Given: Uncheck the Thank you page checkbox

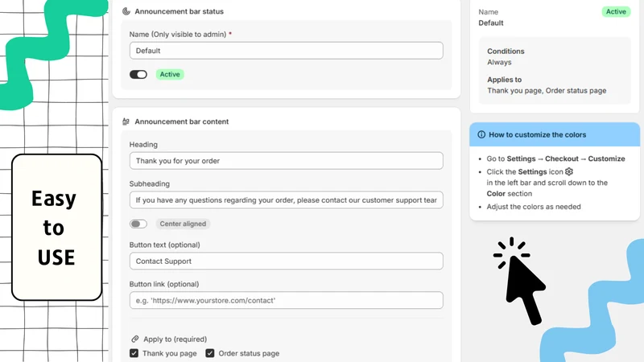Looking at the screenshot, I should pos(134,353).
